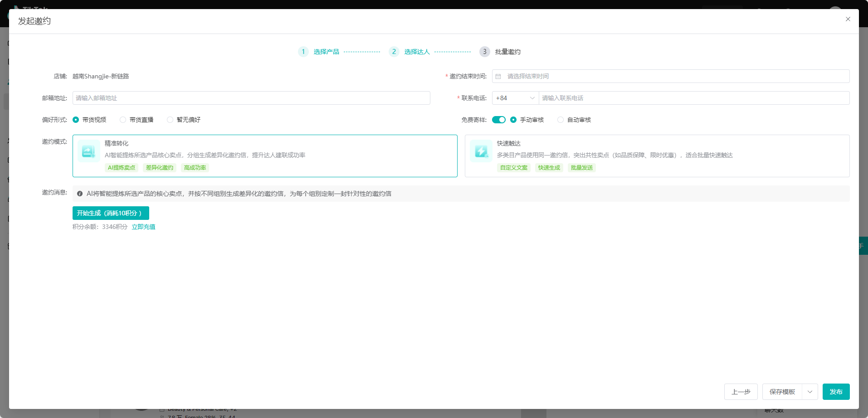Viewport: 868px width, 418px height.
Task: Select the 精准转化 invitation mode card
Action: point(265,156)
